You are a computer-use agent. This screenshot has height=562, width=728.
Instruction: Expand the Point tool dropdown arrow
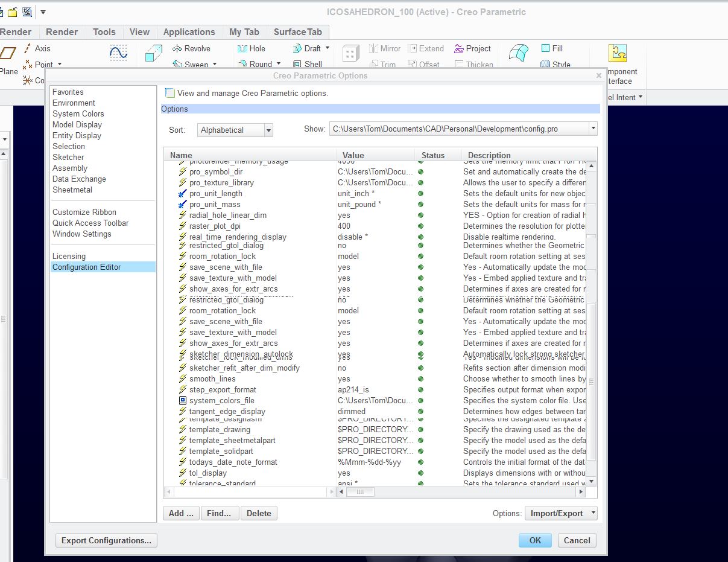click(59, 64)
